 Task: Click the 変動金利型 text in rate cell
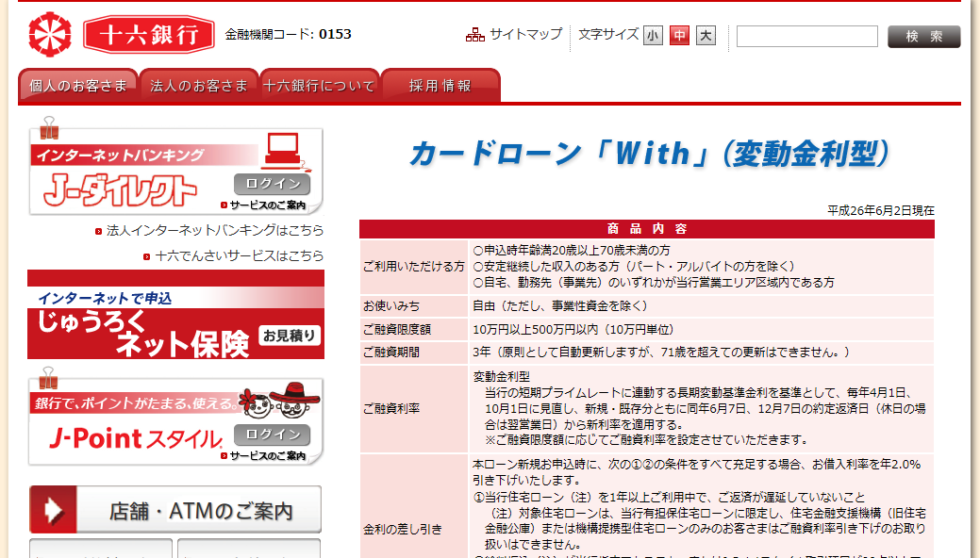tap(501, 376)
